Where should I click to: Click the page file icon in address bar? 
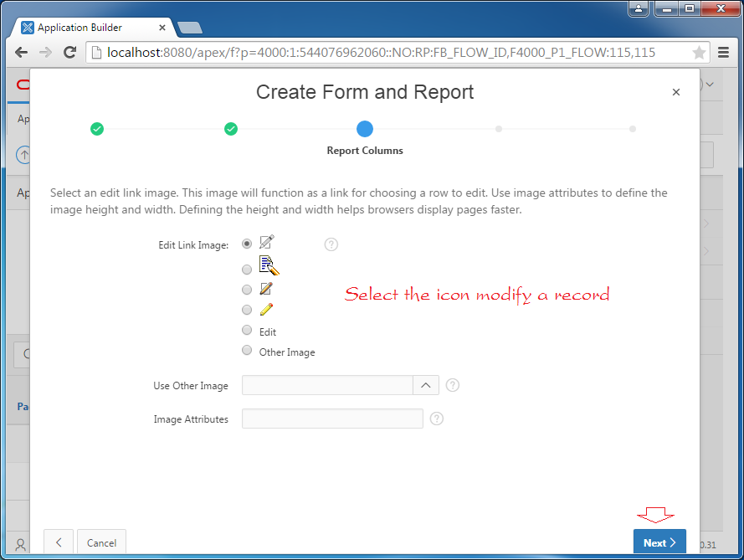pos(96,52)
